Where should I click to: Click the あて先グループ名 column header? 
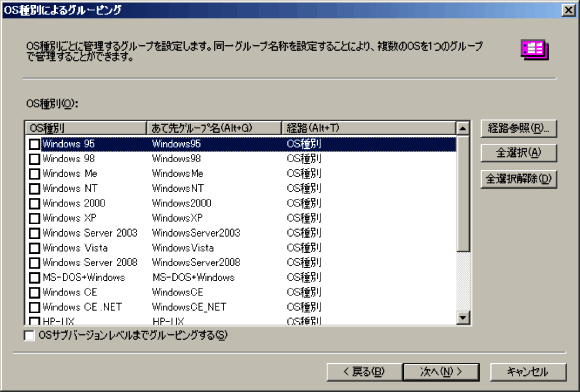(x=214, y=128)
